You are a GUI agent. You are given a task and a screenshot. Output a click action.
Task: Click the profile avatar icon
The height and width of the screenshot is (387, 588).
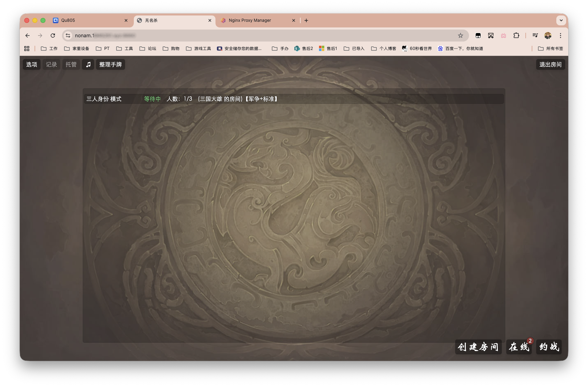click(548, 36)
